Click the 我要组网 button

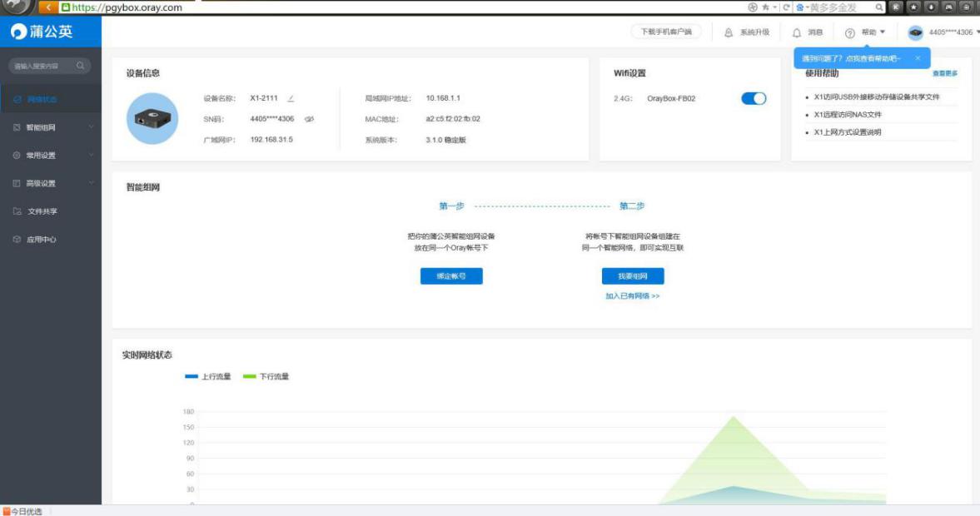pos(633,276)
